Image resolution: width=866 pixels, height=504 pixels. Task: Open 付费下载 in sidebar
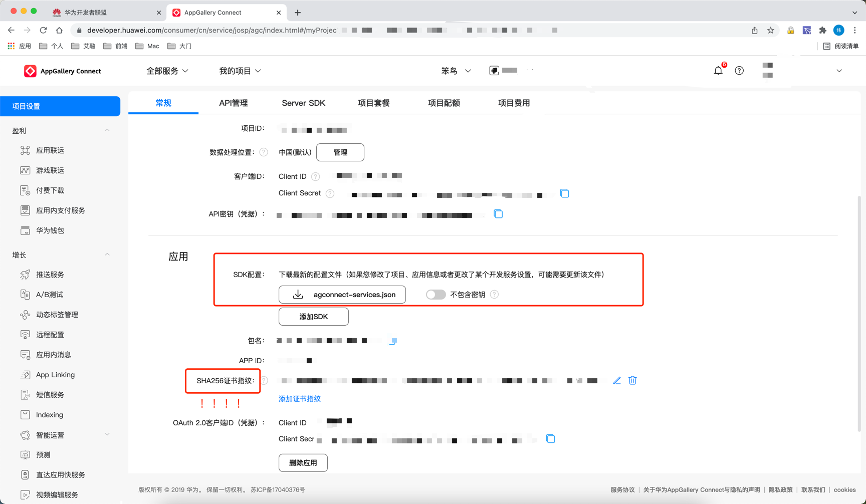50,190
